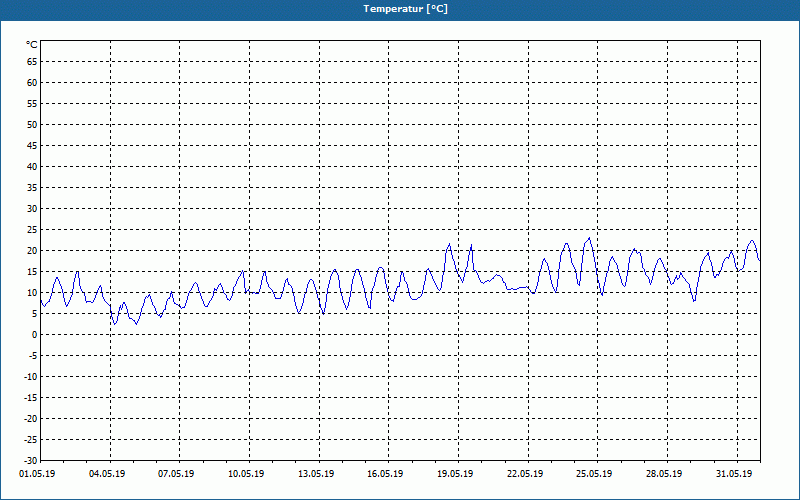The height and width of the screenshot is (500, 800).
Task: Pick the 10.05.19 date label
Action: point(246,474)
